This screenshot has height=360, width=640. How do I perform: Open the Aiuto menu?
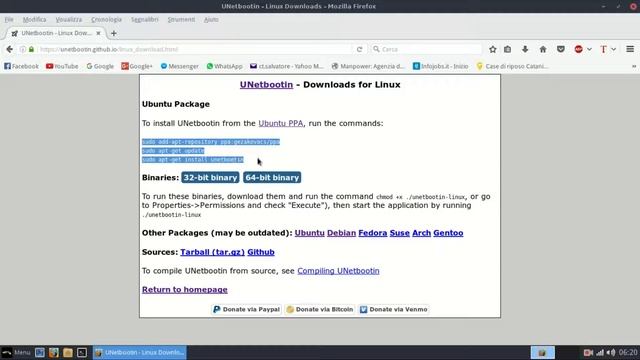coord(211,20)
